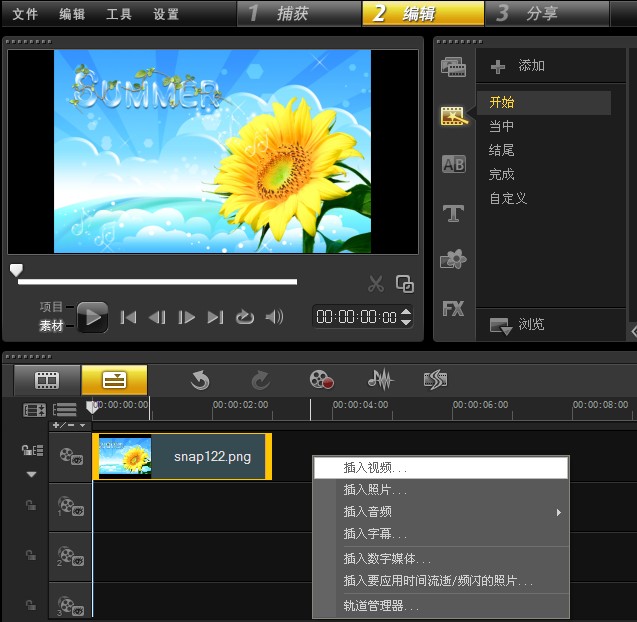Click the preview scrubber handle
This screenshot has width=637, height=622.
tap(16, 270)
